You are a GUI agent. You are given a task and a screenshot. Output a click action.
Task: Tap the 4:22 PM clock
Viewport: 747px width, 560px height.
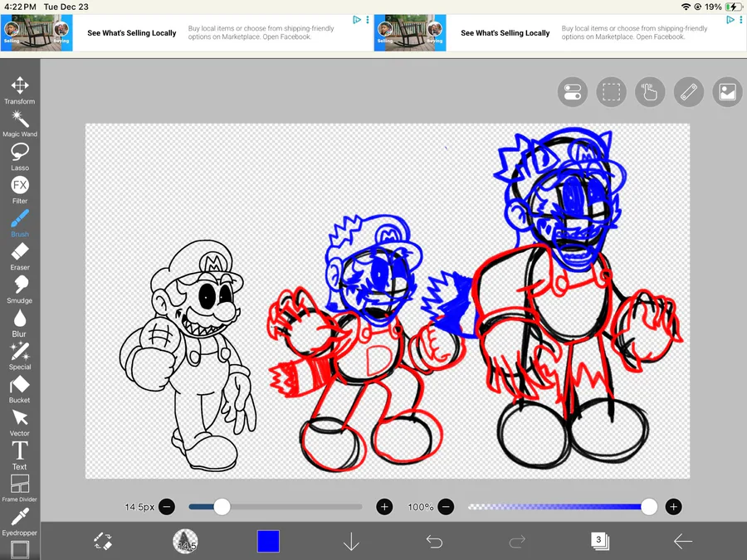point(20,7)
